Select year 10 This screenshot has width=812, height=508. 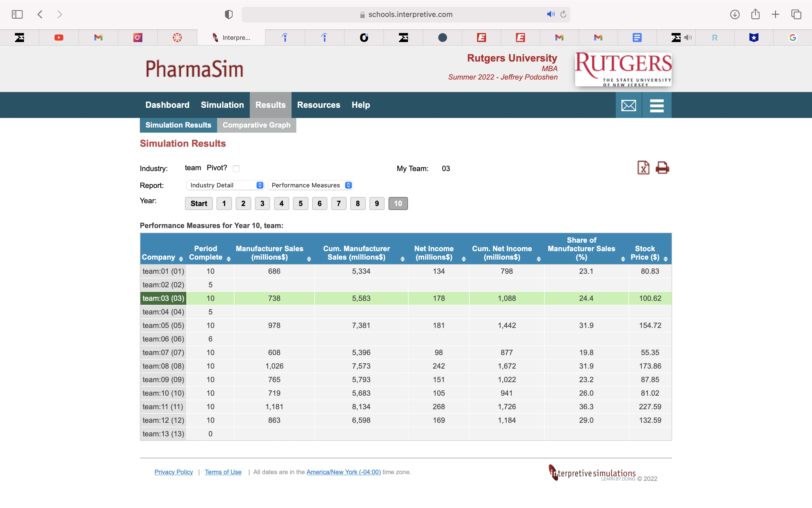398,203
